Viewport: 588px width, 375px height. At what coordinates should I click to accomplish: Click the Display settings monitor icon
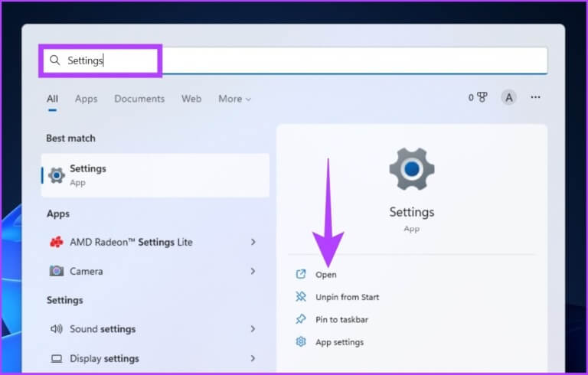[57, 358]
